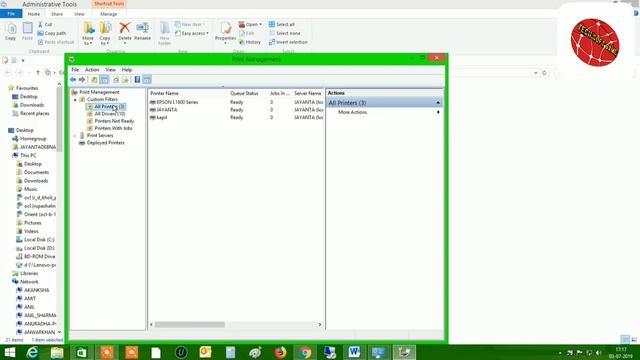Click the Rename icon in Explorer ribbon
640x360 pixels.
point(142,31)
